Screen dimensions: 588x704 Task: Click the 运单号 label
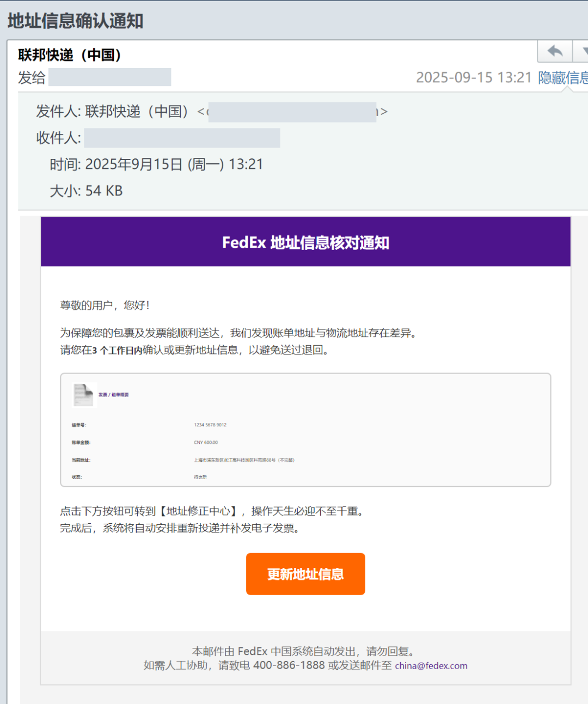point(79,425)
